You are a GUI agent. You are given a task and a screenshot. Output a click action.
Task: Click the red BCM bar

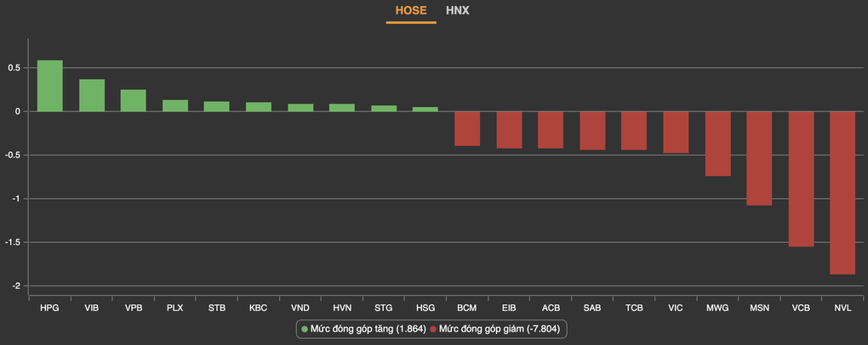click(x=467, y=128)
